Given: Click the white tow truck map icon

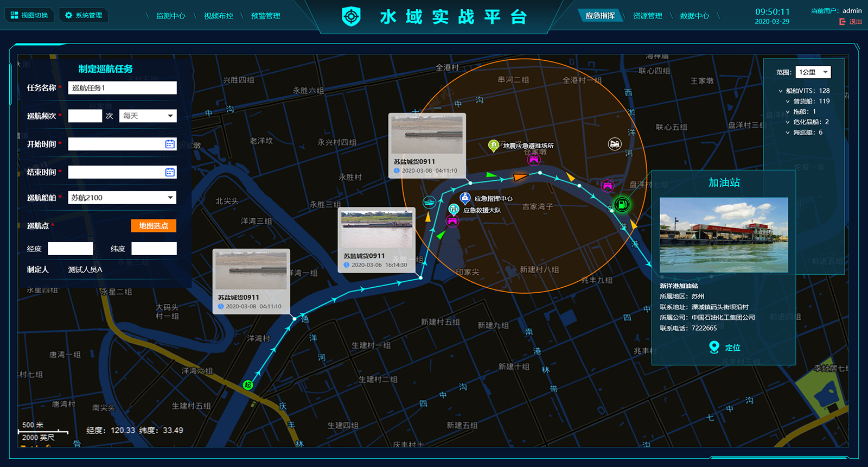Looking at the screenshot, I should (x=614, y=144).
